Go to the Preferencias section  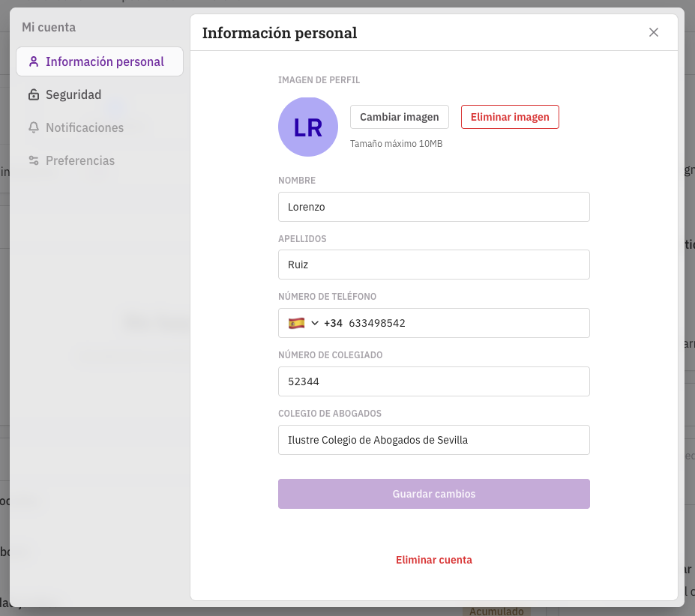click(79, 160)
